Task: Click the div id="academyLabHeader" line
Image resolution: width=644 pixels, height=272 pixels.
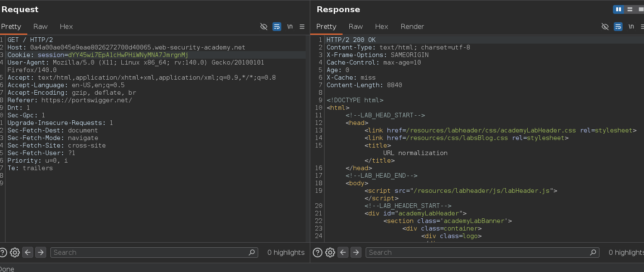Action: tap(416, 213)
